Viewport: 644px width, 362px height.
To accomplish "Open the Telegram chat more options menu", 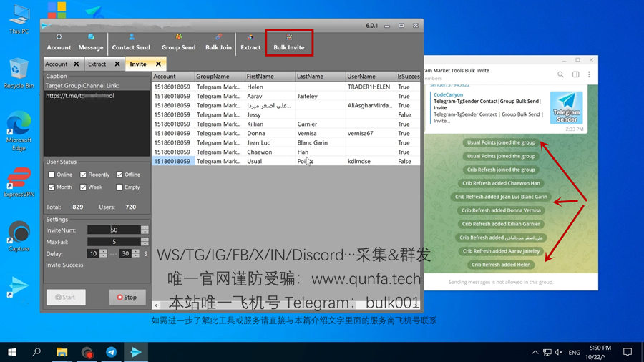I will click(x=589, y=74).
